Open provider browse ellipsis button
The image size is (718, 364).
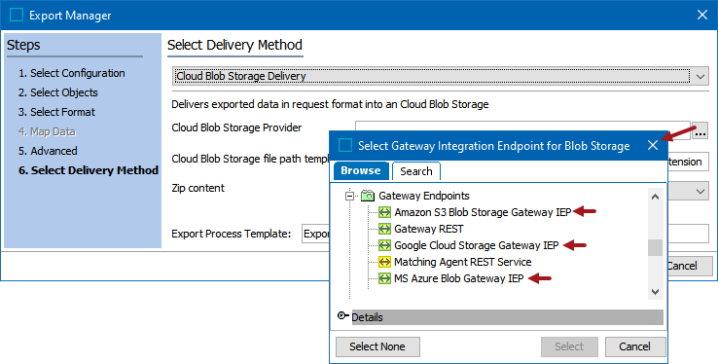700,132
